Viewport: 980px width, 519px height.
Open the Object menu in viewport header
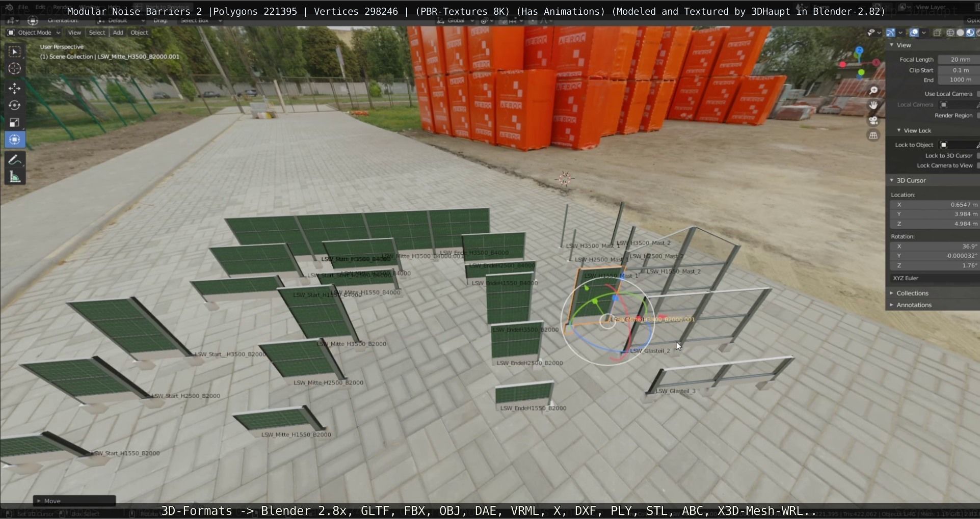[139, 33]
